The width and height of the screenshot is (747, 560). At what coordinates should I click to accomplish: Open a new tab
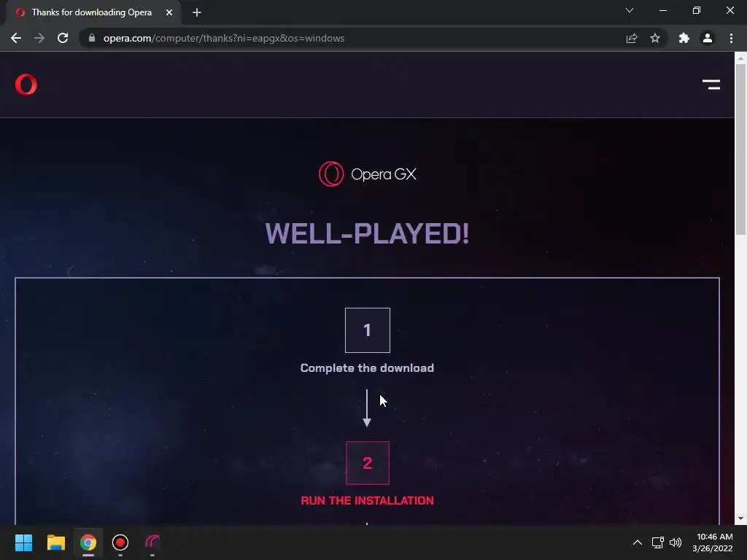197,12
